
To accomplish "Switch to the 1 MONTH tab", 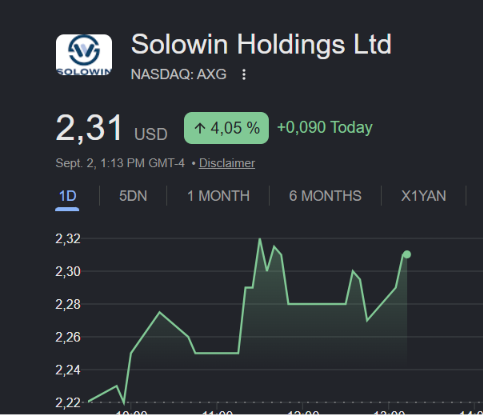I will click(x=218, y=196).
